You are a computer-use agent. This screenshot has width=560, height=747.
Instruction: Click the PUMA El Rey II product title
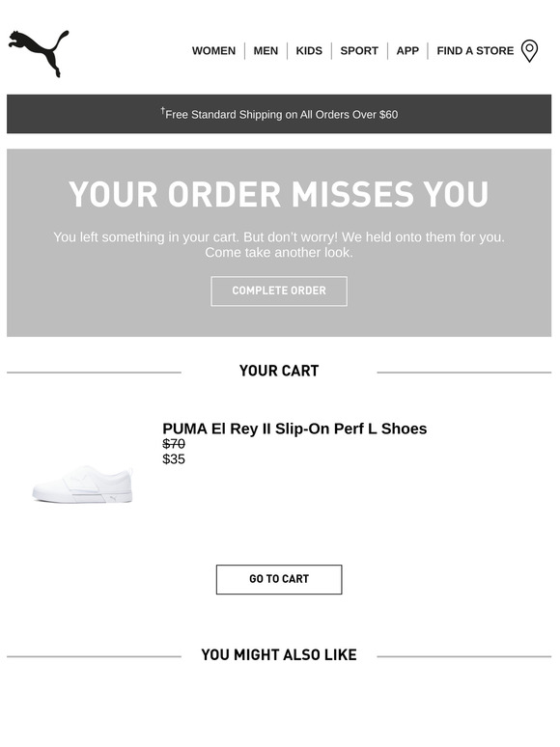[294, 429]
